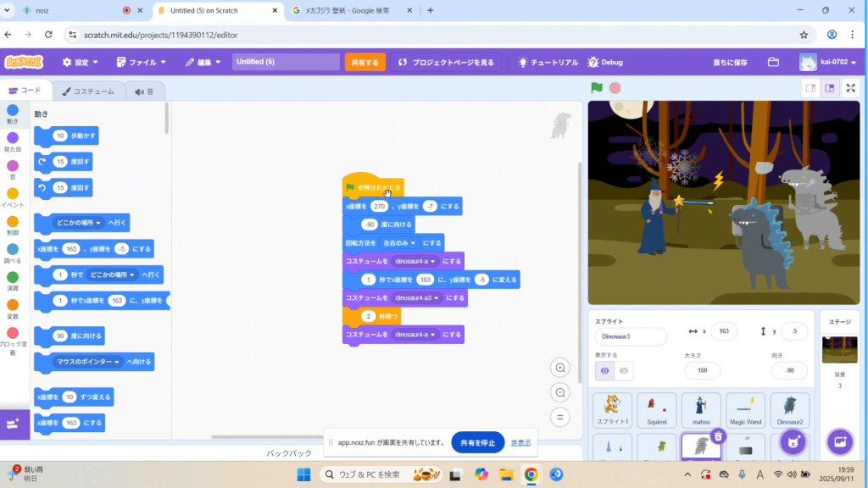Open the add extension button
868x488 pixels.
coord(14,424)
